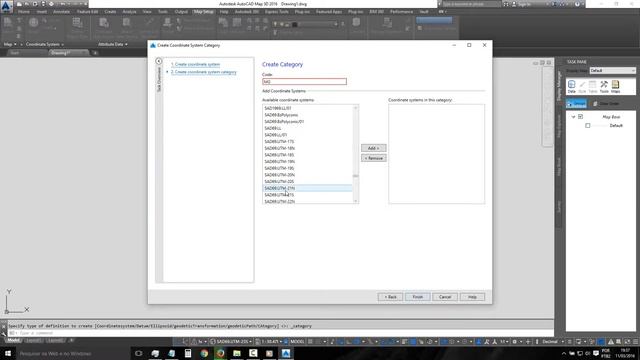Image resolution: width=640 pixels, height=360 pixels.
Task: Click the Data icon in Task Pane
Action: tap(571, 87)
